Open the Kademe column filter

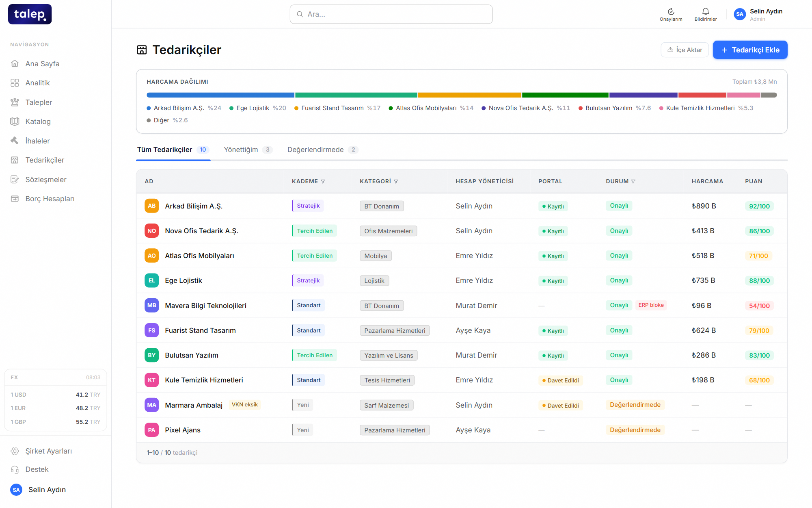[x=323, y=181]
